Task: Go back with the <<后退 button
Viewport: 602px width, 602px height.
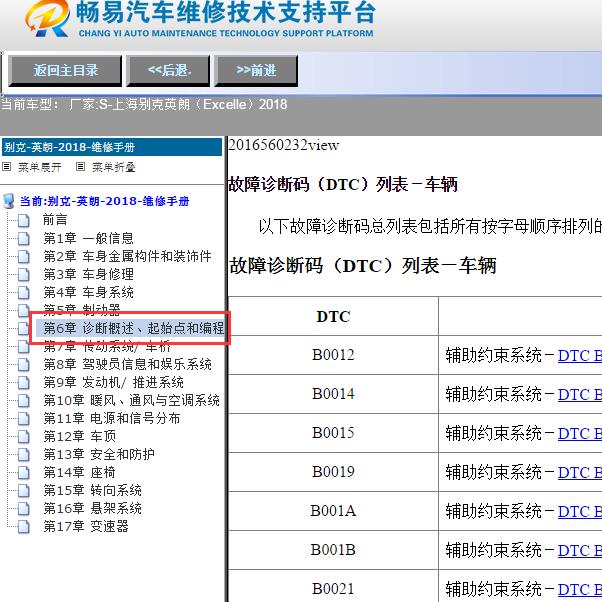Action: tap(168, 70)
